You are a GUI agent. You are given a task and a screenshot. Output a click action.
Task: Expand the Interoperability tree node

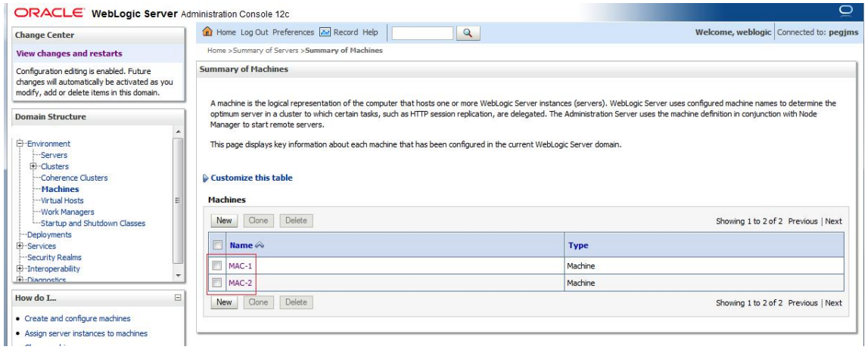point(20,268)
